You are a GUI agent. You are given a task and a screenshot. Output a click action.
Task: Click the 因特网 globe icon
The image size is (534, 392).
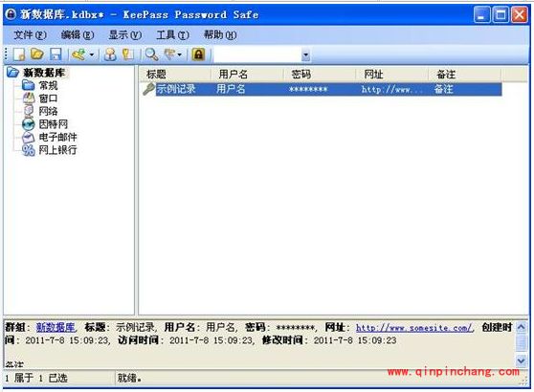pyautogui.click(x=29, y=124)
